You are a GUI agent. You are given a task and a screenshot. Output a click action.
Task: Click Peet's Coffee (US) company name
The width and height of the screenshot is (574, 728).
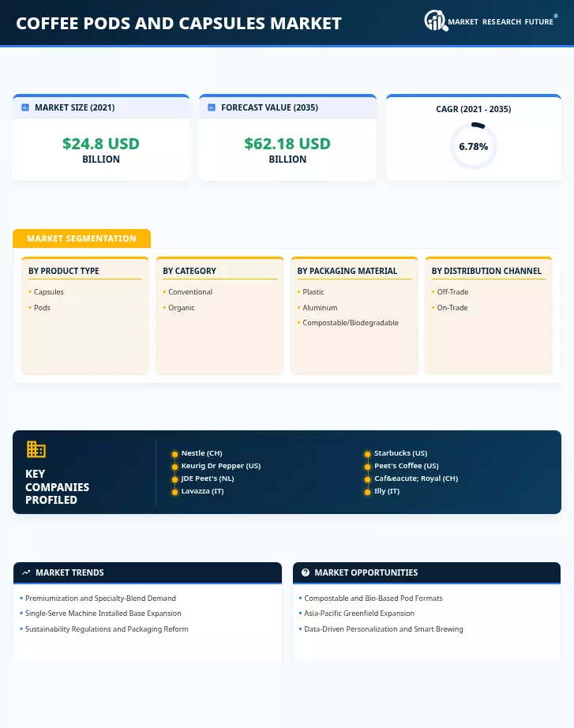(407, 466)
